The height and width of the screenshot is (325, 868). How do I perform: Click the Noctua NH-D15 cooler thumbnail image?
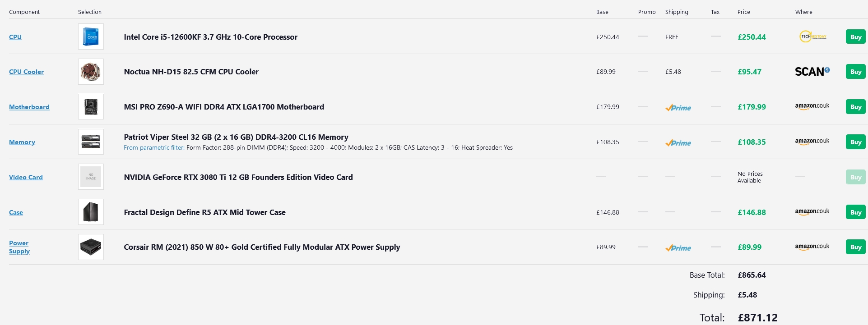click(x=91, y=72)
